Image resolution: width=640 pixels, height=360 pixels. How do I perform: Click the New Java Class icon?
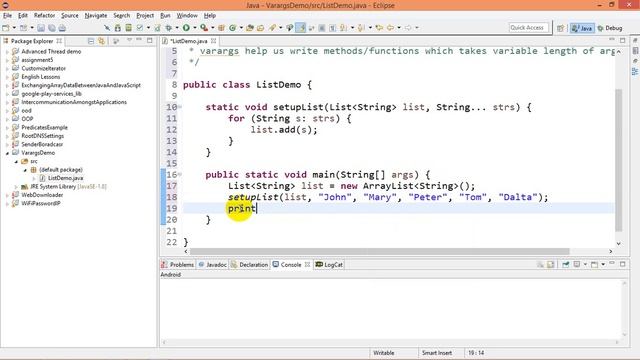pyautogui.click(x=232, y=28)
